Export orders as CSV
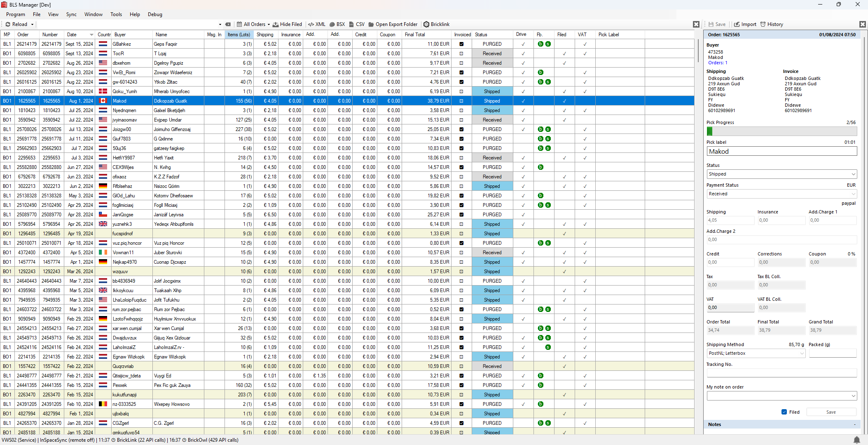The width and height of the screenshot is (868, 445). coord(357,24)
